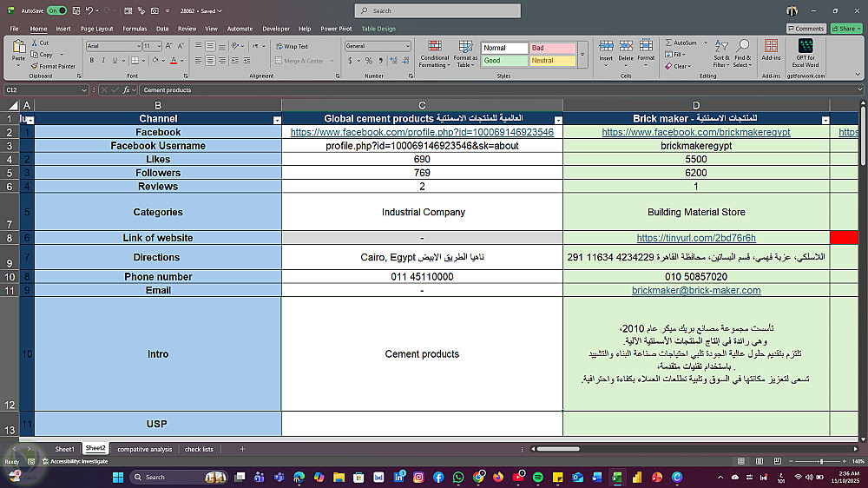Click the zoom slider handle
Viewport: 868px width, 488px height.
(821, 461)
